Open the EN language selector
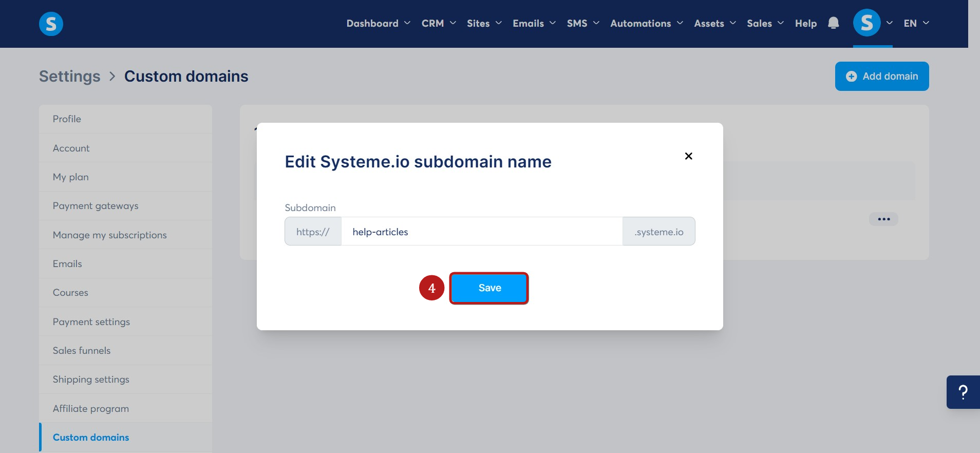 coord(916,23)
